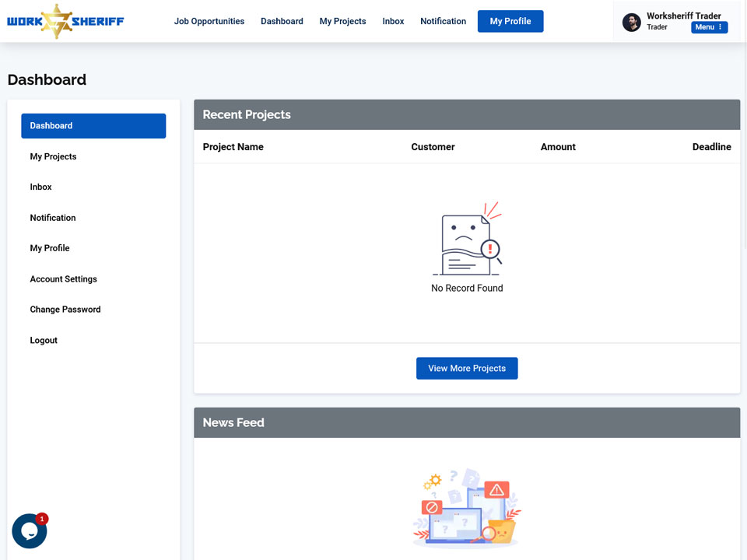Click the View More Projects button
The height and width of the screenshot is (560, 747).
point(467,368)
